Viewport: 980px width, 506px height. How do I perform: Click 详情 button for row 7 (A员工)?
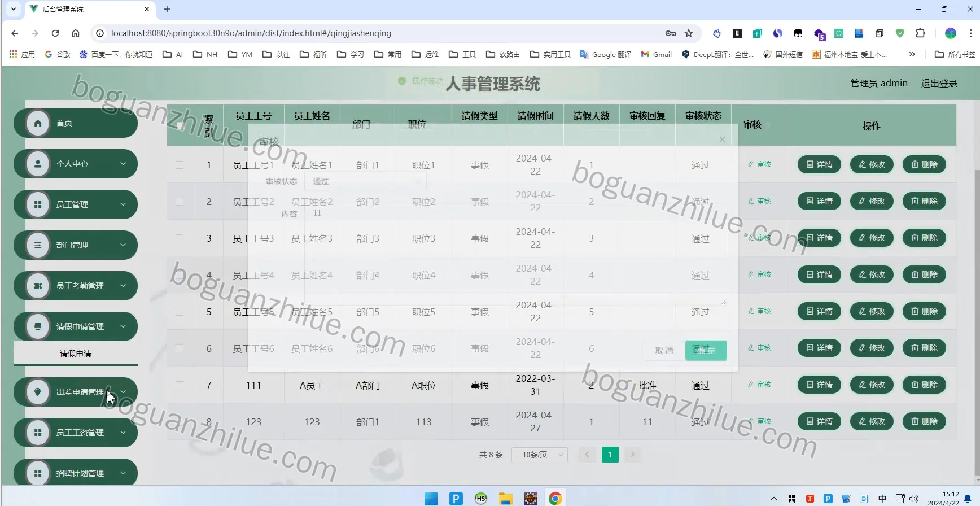pos(819,385)
